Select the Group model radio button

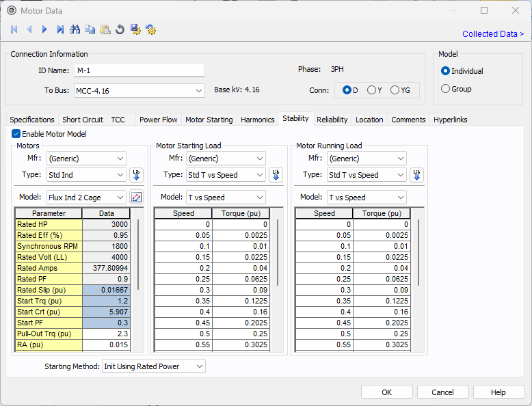[446, 89]
